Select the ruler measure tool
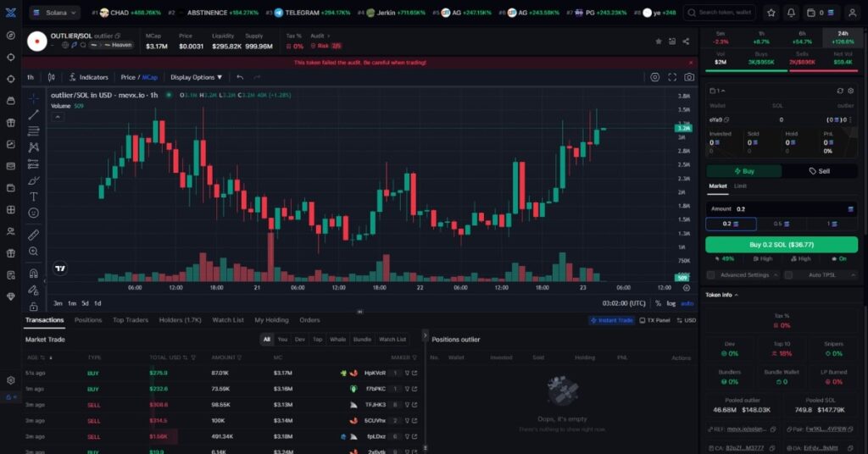This screenshot has width=868, height=454. (x=34, y=235)
